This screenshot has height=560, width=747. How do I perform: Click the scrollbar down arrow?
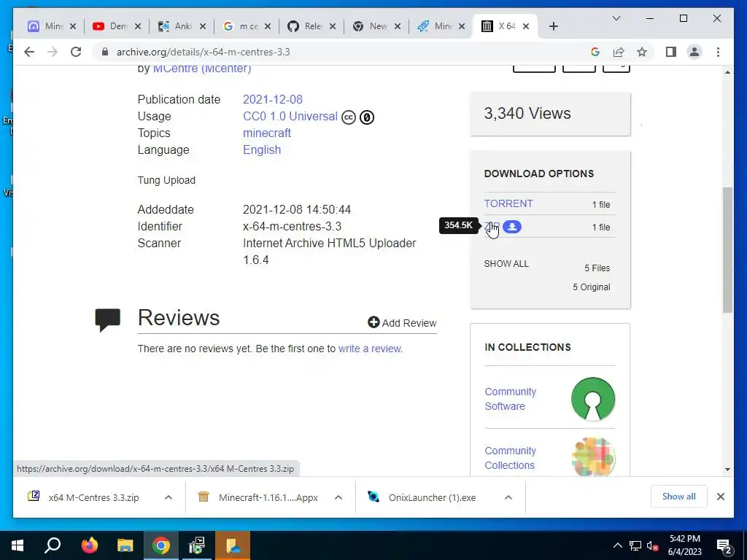[x=727, y=470]
